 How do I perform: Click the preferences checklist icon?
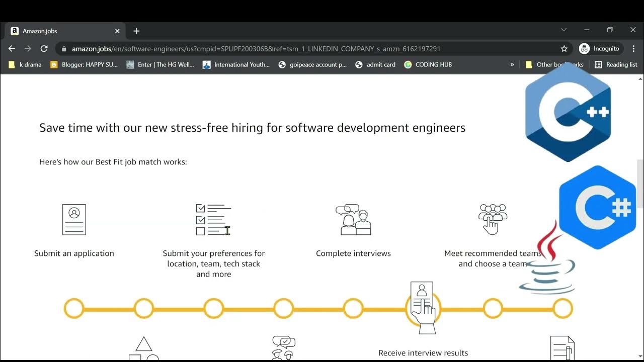[x=213, y=220]
